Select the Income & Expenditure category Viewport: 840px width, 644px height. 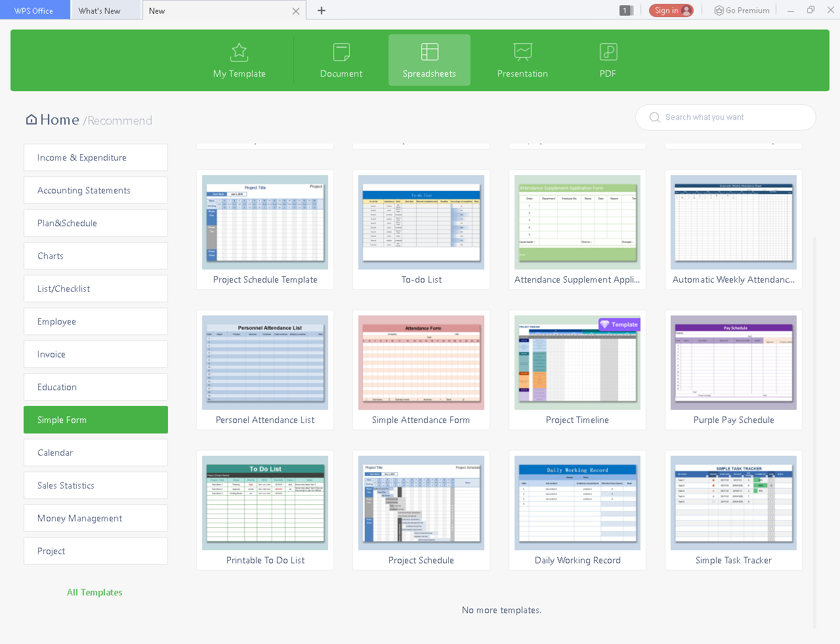[96, 157]
